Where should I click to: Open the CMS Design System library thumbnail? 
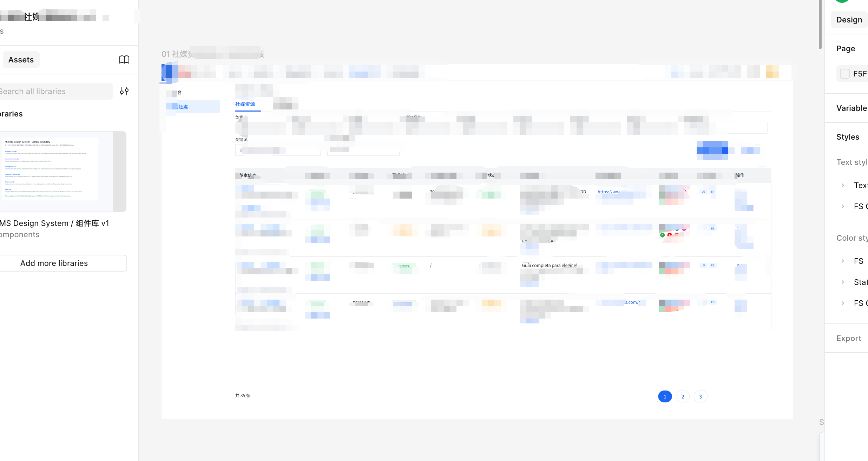click(63, 172)
